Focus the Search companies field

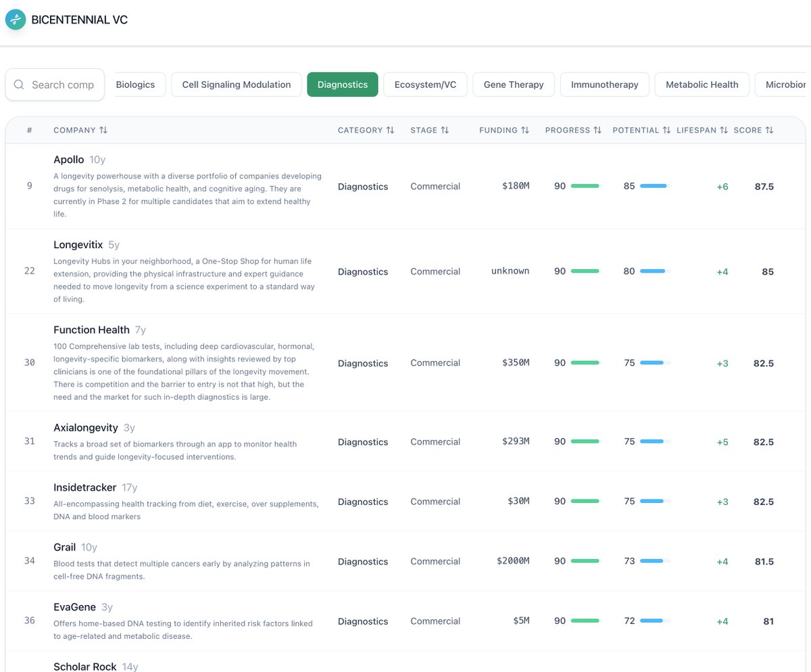pos(55,85)
